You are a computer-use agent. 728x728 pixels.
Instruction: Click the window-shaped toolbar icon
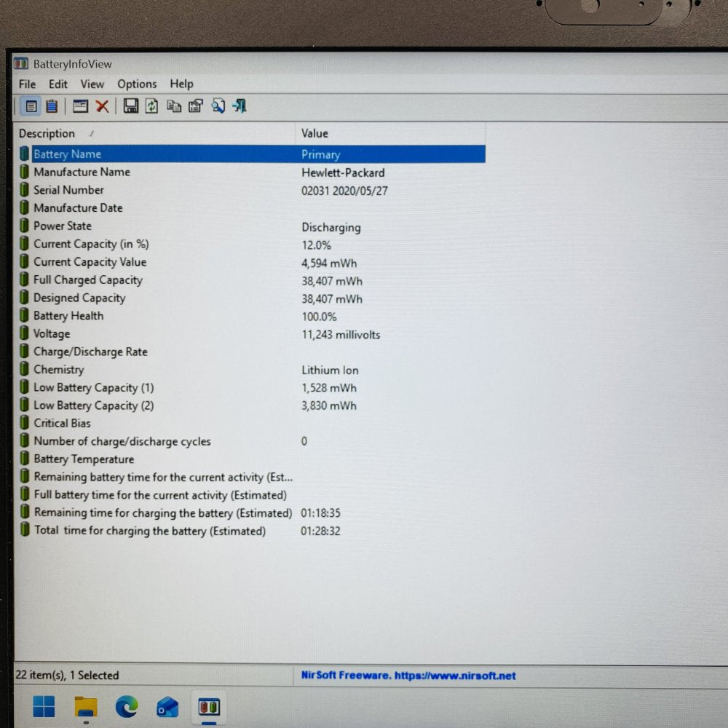click(x=80, y=106)
